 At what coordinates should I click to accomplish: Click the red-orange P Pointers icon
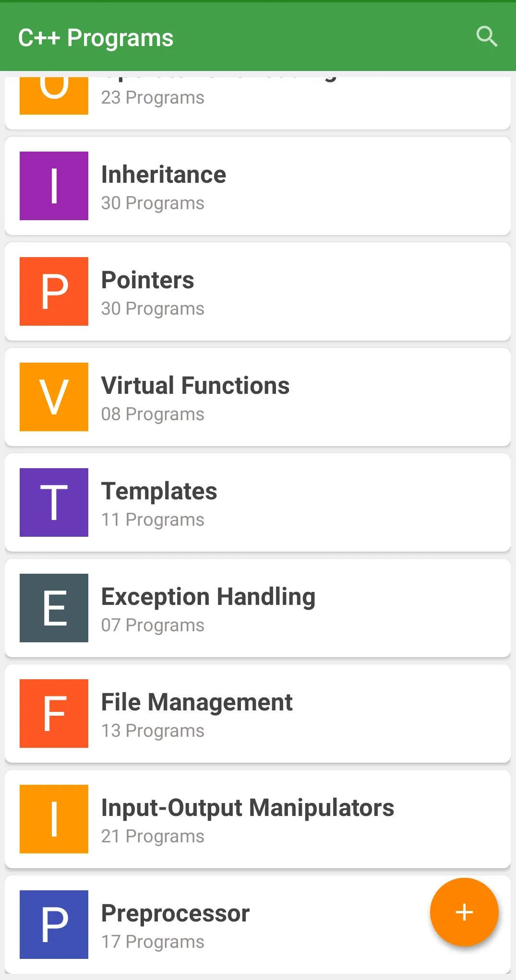(x=54, y=291)
